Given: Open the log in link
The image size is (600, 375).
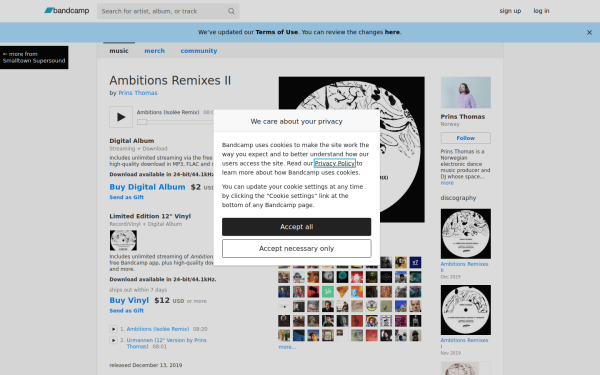Looking at the screenshot, I should tap(541, 11).
